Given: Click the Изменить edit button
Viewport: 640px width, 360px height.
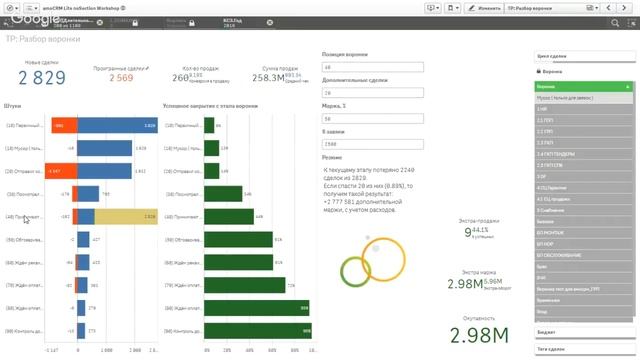Looking at the screenshot, I should (484, 8).
